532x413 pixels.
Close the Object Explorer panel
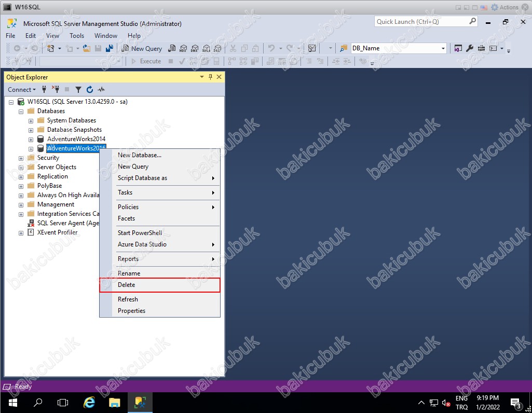[x=219, y=77]
